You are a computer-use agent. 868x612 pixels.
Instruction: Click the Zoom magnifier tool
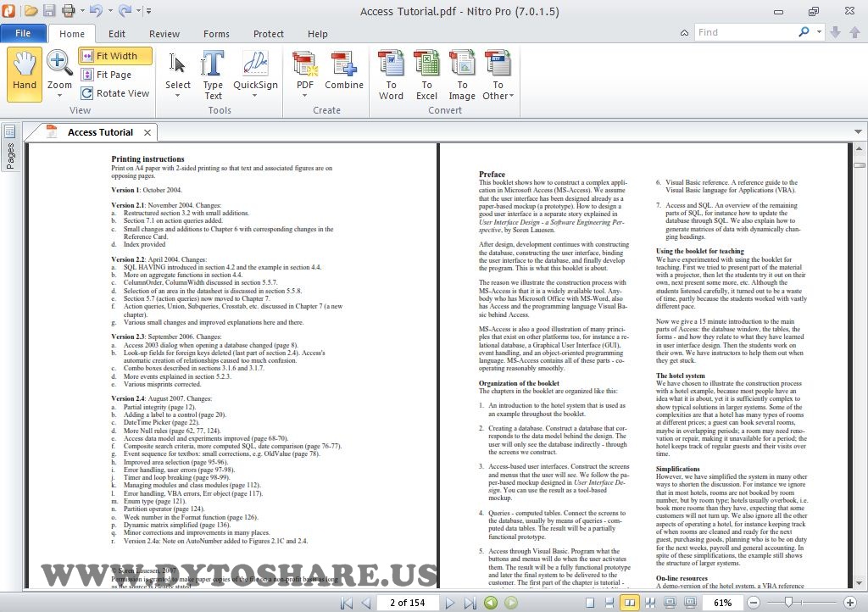coord(59,70)
